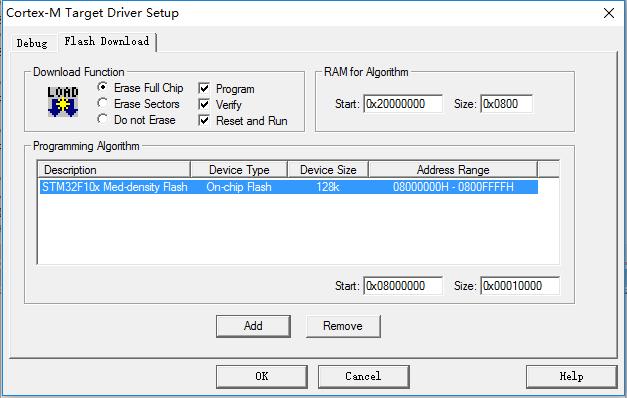Viewport: 627px width, 398px height.
Task: Click RAM for Algorithm Start field
Action: (403, 104)
